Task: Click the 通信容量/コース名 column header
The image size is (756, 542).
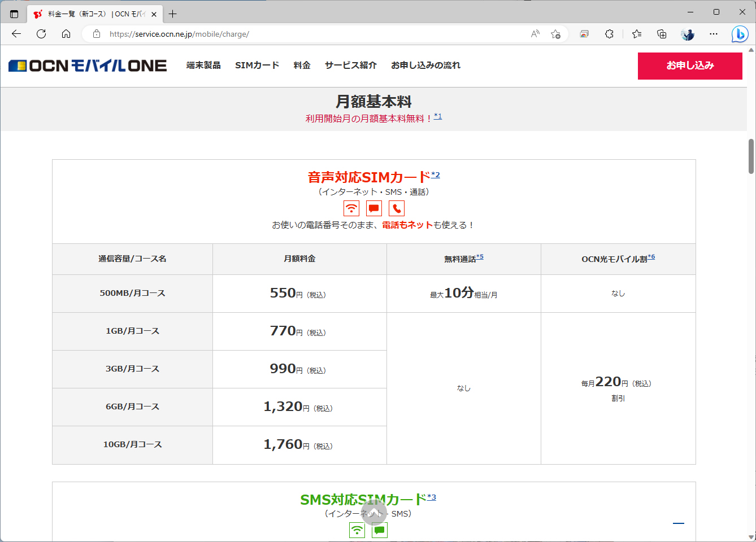Action: click(133, 259)
